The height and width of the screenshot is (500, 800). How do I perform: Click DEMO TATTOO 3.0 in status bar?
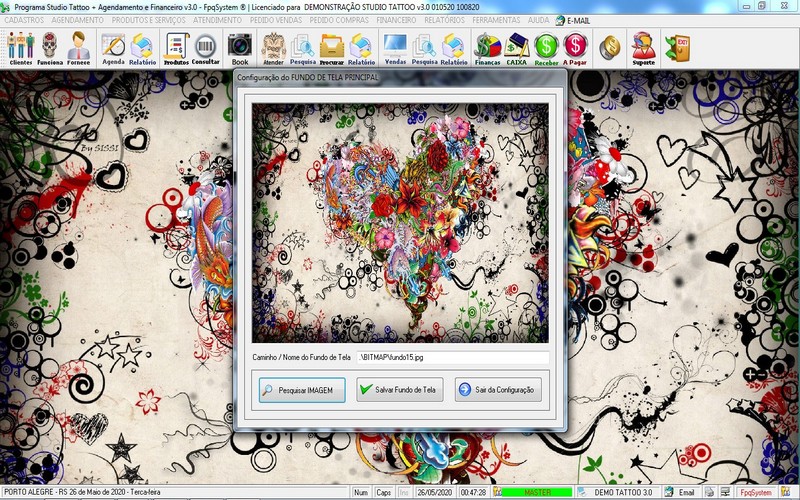click(x=622, y=492)
